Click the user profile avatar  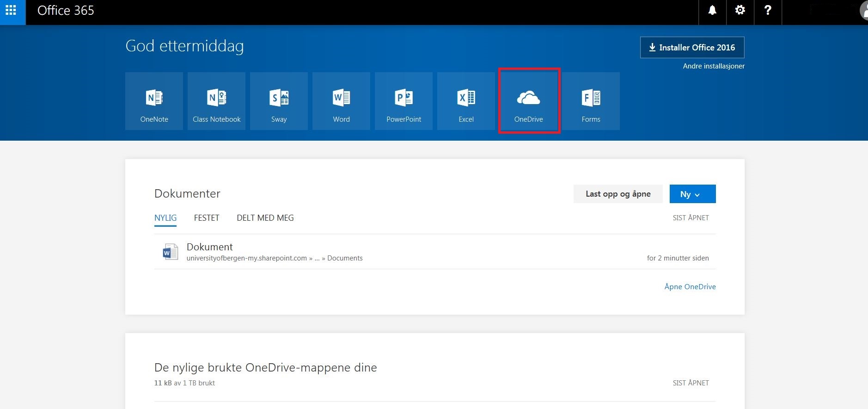click(863, 10)
